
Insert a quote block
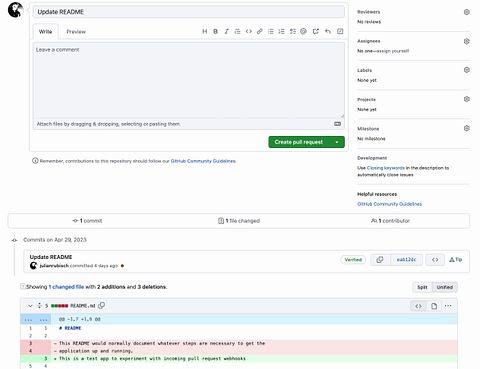pyautogui.click(x=237, y=31)
